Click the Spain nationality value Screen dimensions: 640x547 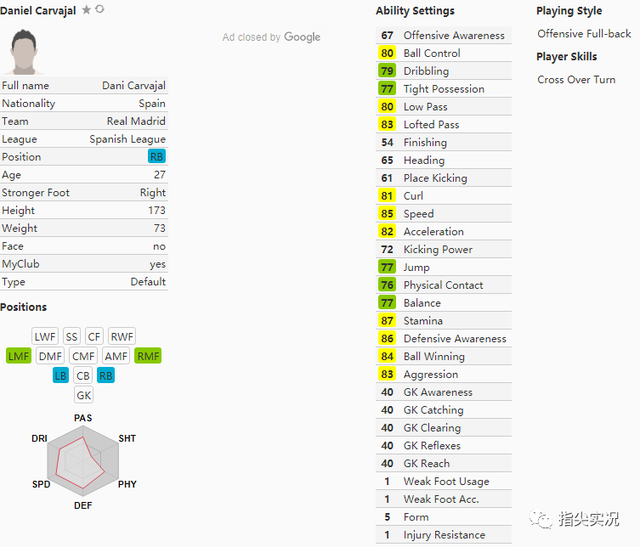click(152, 104)
